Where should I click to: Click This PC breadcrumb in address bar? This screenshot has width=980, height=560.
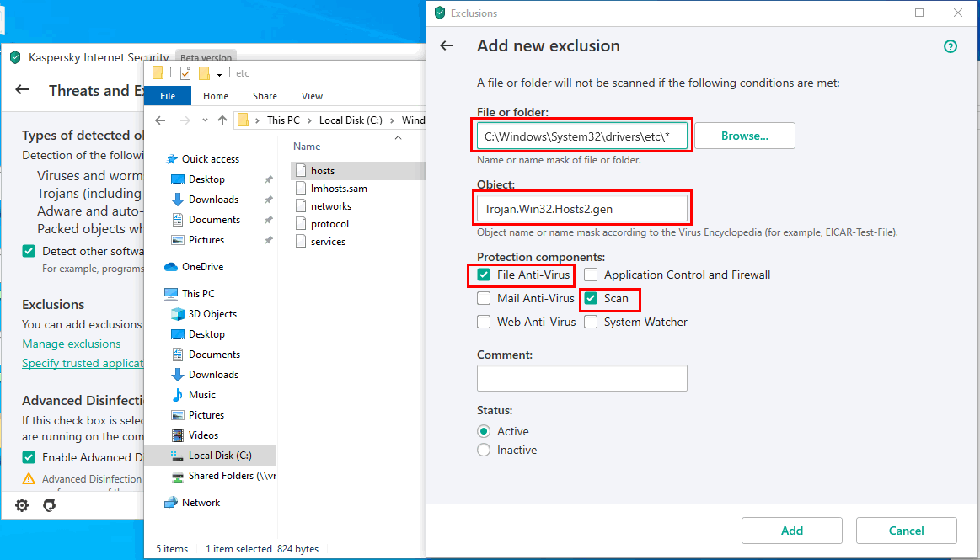click(x=283, y=120)
